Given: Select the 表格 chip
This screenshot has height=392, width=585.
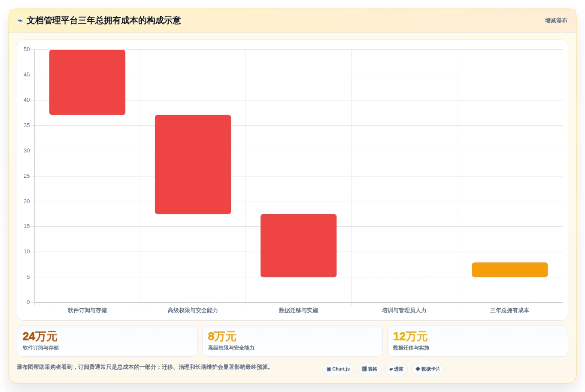Looking at the screenshot, I should coord(369,369).
